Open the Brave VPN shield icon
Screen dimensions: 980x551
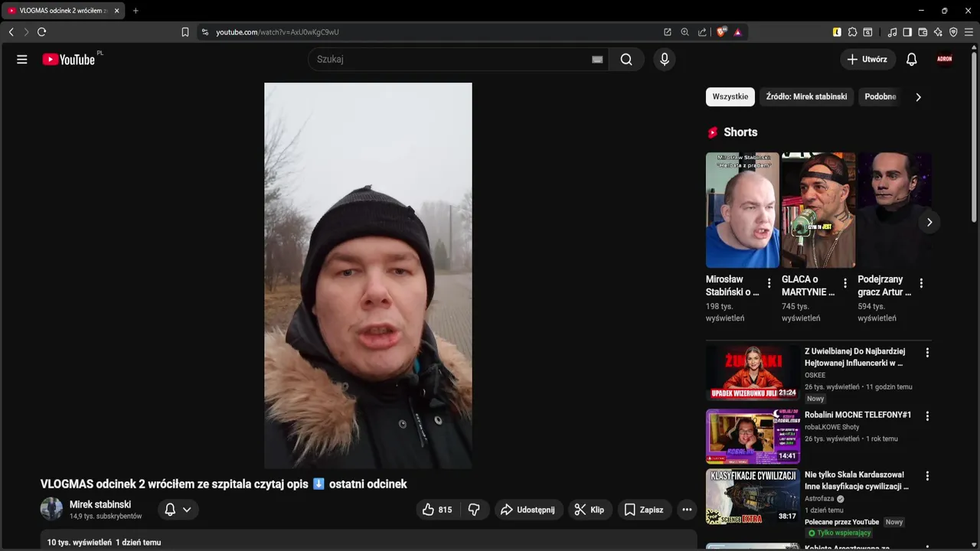click(953, 32)
